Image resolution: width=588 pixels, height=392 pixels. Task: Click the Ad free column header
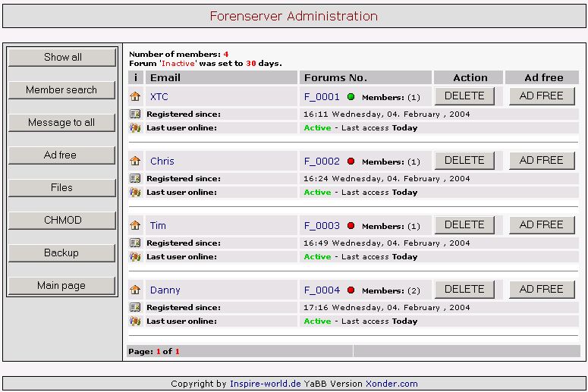(542, 77)
